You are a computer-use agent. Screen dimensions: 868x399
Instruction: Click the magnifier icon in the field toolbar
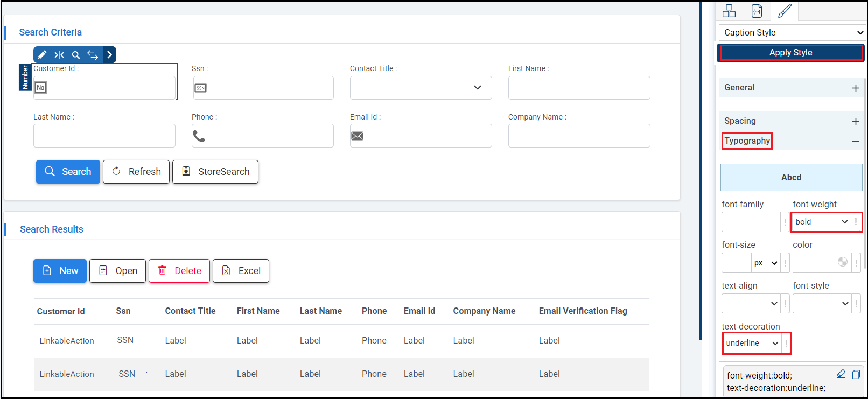(x=76, y=55)
